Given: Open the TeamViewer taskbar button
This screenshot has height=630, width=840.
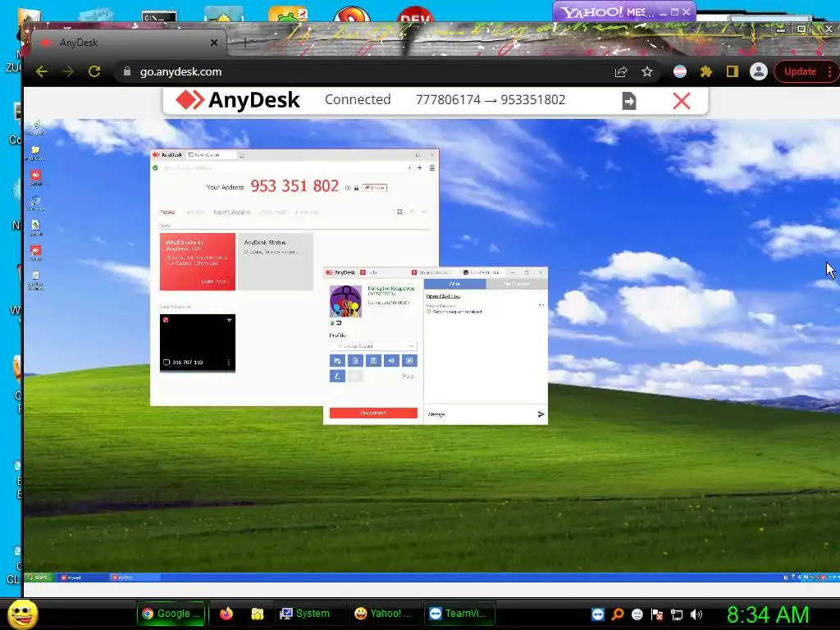Looking at the screenshot, I should point(459,614).
